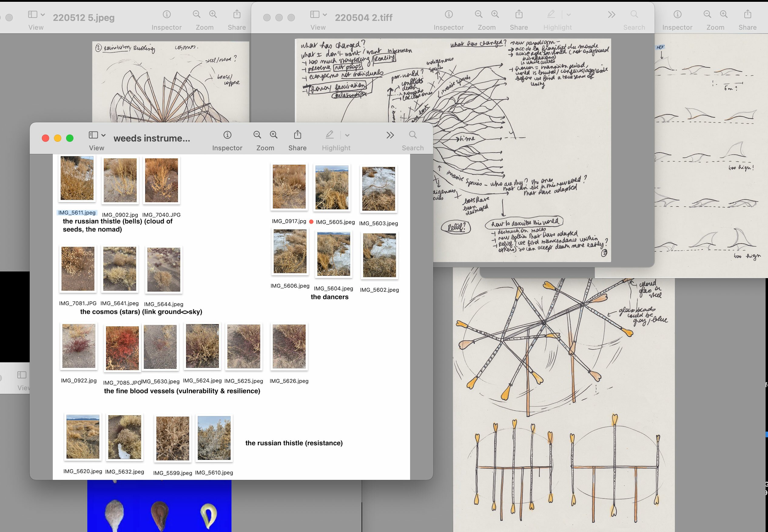Toggle sidebar in 220512 5.jpeg window

(33, 14)
